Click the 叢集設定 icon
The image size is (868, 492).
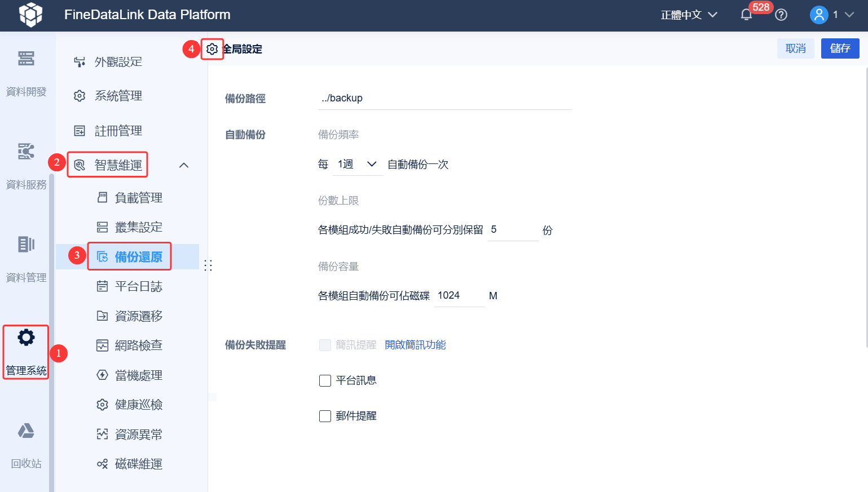102,227
